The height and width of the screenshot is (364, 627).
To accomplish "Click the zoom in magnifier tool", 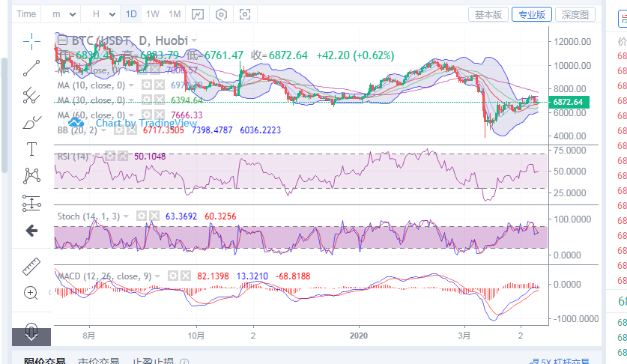I will [31, 293].
